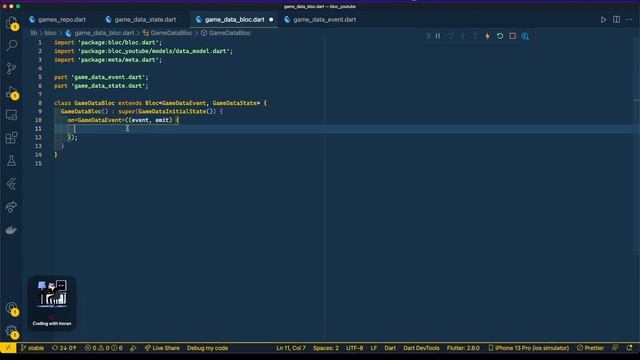Pause the debug session
Viewport: 640px width, 360px height.
[x=438, y=36]
